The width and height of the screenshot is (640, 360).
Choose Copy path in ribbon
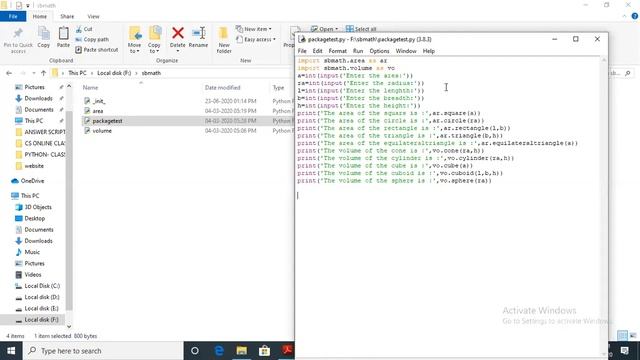click(92, 40)
